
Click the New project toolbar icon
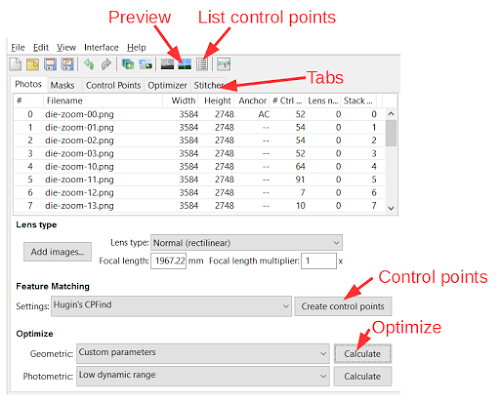pyautogui.click(x=15, y=64)
